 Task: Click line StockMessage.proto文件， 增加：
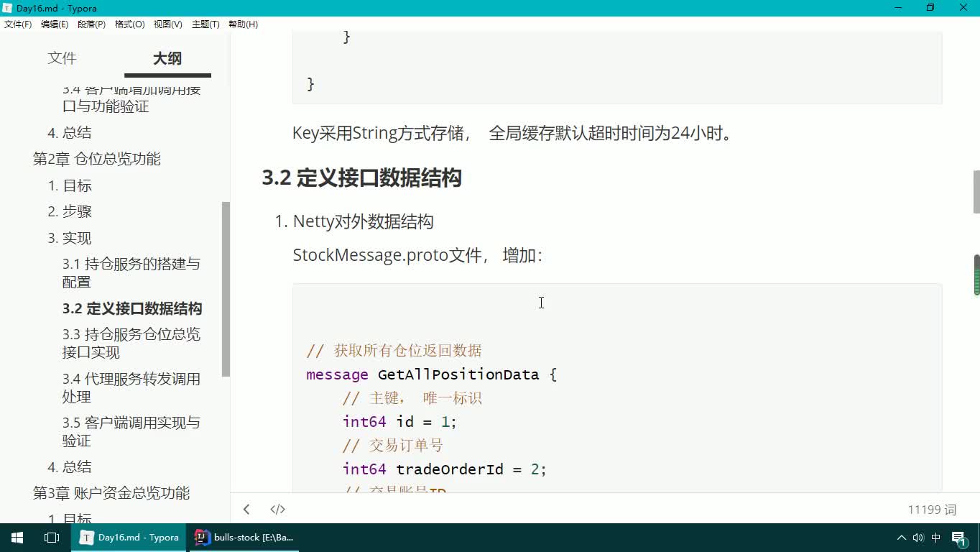[x=418, y=255]
